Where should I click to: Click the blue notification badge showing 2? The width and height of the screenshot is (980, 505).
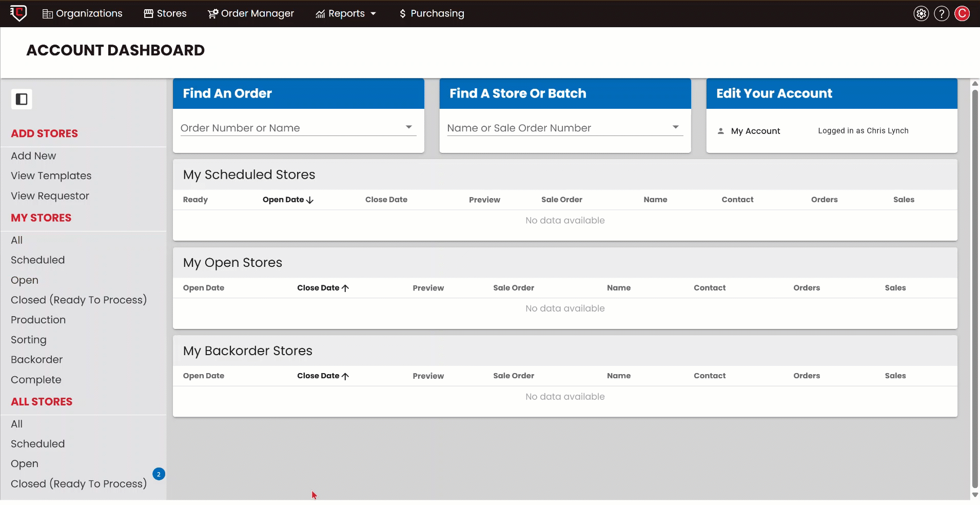point(159,474)
